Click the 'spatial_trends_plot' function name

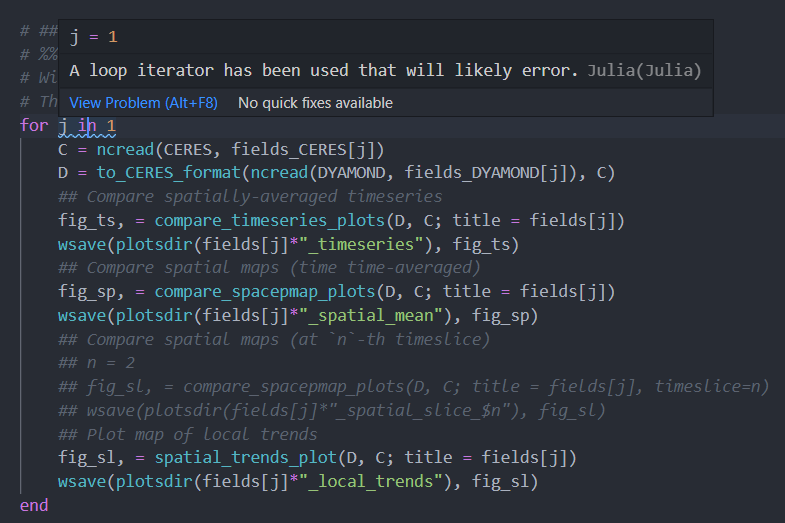point(245,457)
